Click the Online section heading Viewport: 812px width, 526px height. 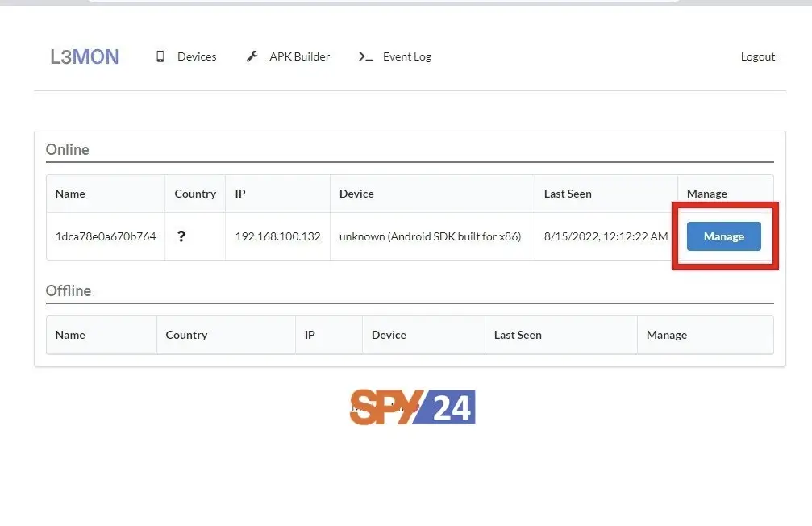pyautogui.click(x=67, y=149)
